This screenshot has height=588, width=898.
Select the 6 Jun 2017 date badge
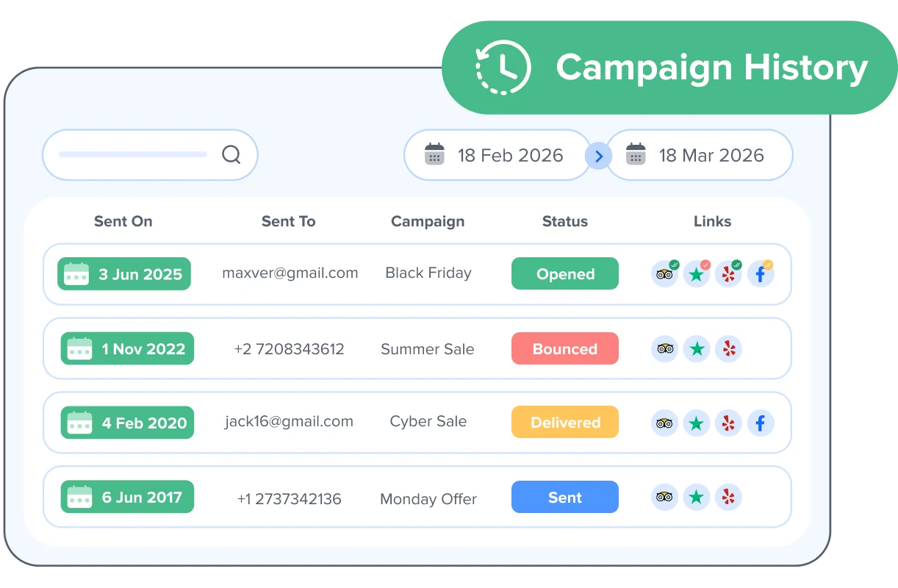click(x=127, y=497)
